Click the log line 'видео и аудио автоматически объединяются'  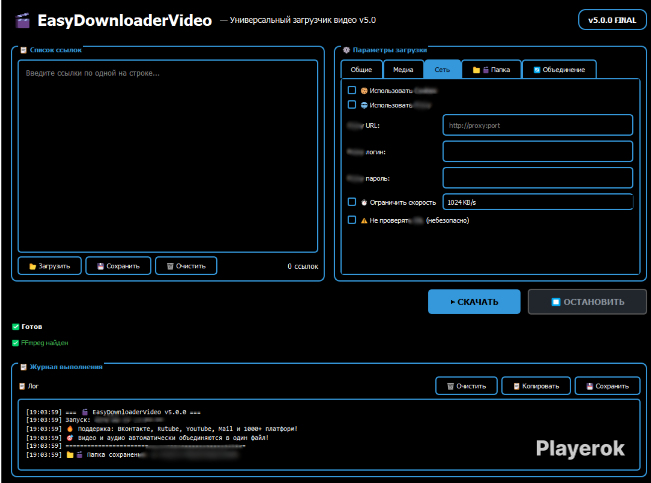(x=147, y=438)
